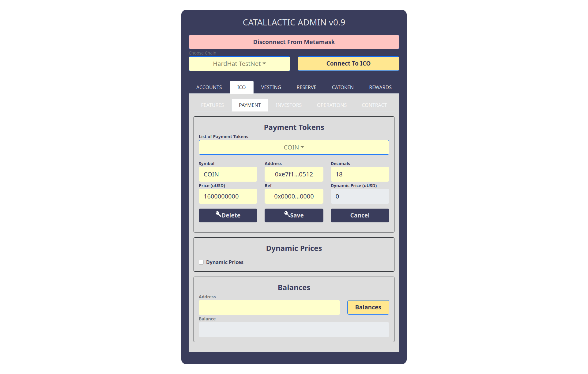Viewport: 588px width, 374px height.
Task: Open the HardHat TestNet chain selector
Action: tap(239, 63)
